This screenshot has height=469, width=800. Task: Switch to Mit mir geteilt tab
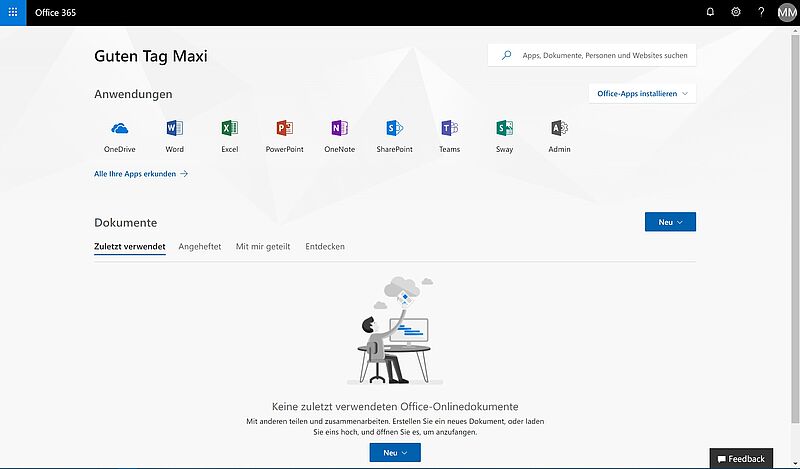[263, 246]
